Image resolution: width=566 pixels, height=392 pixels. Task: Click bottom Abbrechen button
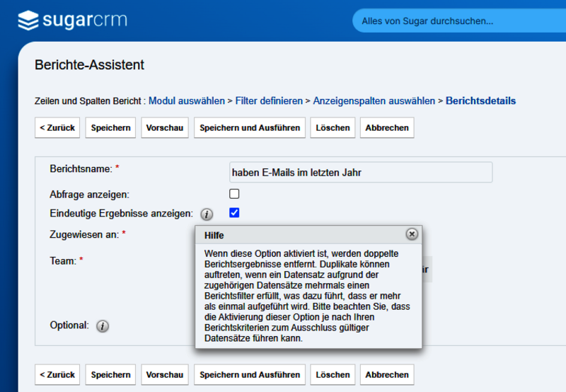pyautogui.click(x=387, y=375)
